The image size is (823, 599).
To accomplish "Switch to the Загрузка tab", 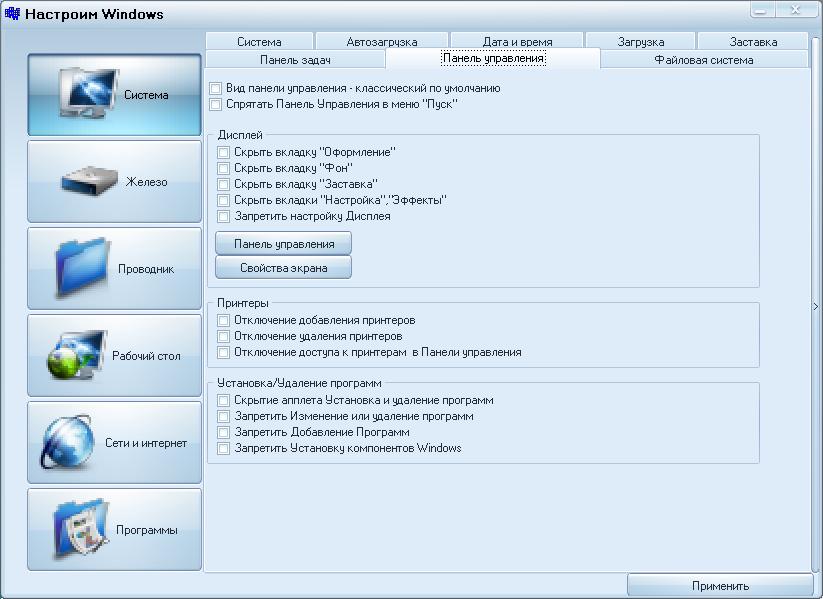I will [x=641, y=41].
